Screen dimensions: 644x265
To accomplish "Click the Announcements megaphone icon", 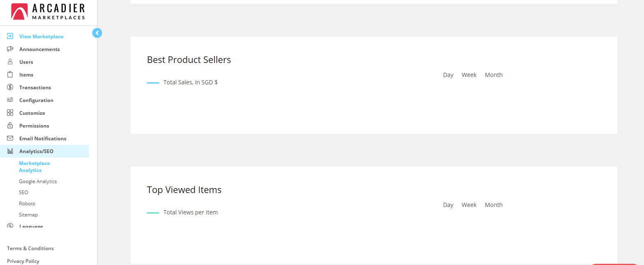I will coord(10,49).
